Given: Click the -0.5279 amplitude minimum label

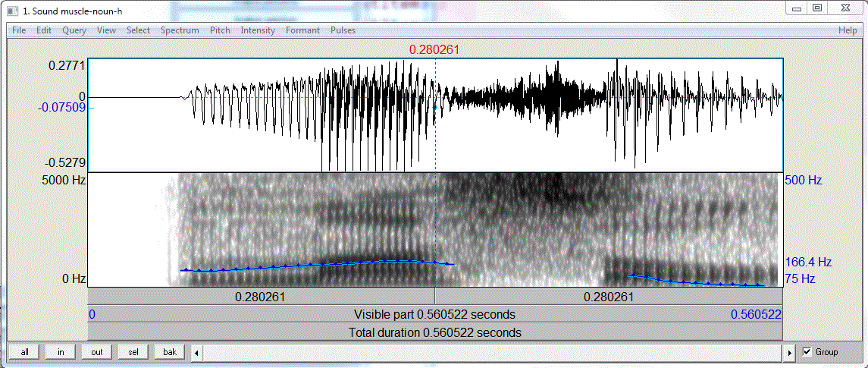Looking at the screenshot, I should (x=65, y=163).
